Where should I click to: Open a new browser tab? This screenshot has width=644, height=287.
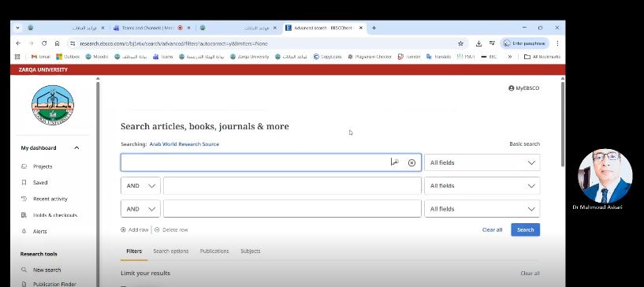374,28
